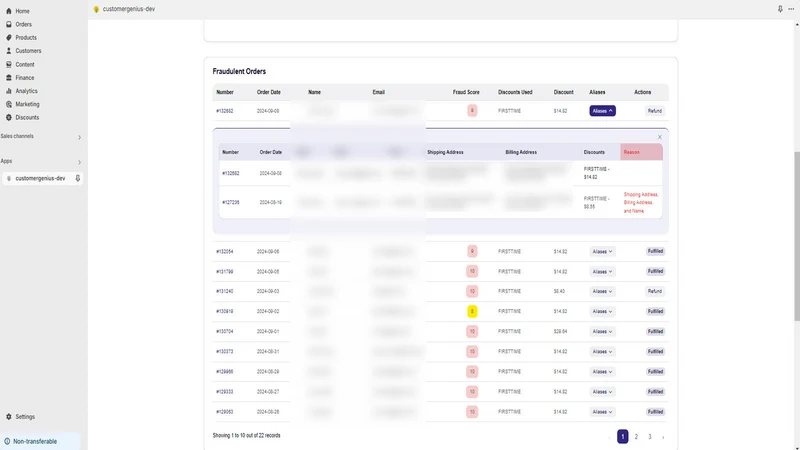This screenshot has height=450, width=800.
Task: Expand the Apps section chevron
Action: [79, 162]
